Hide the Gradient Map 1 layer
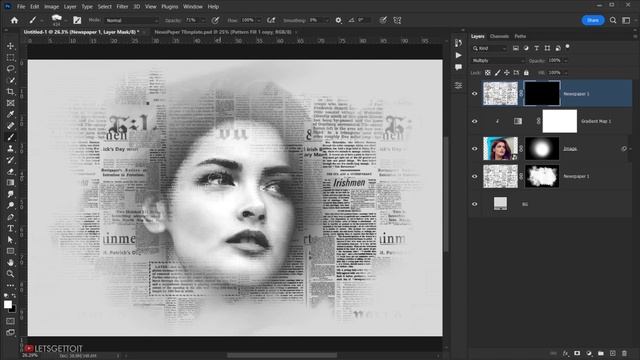The image size is (640, 360). 474,121
